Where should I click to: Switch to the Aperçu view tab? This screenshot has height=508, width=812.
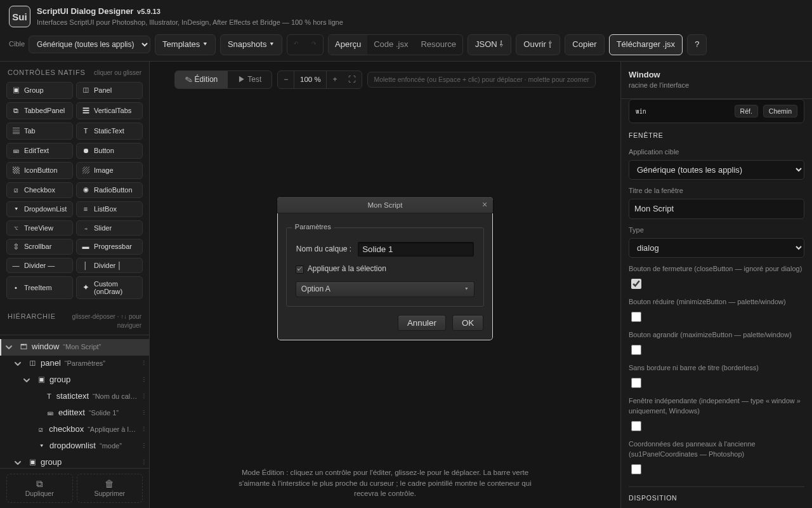pos(348,44)
